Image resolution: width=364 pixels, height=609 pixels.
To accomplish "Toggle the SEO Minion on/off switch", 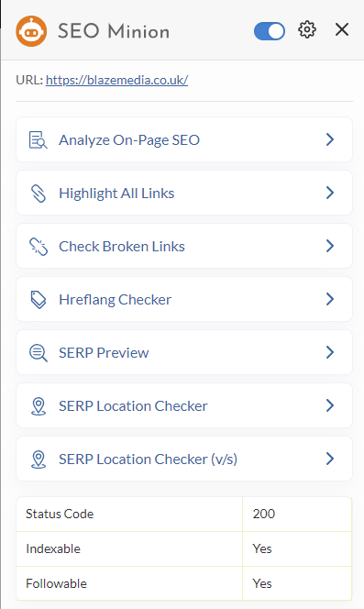I will coord(270,30).
